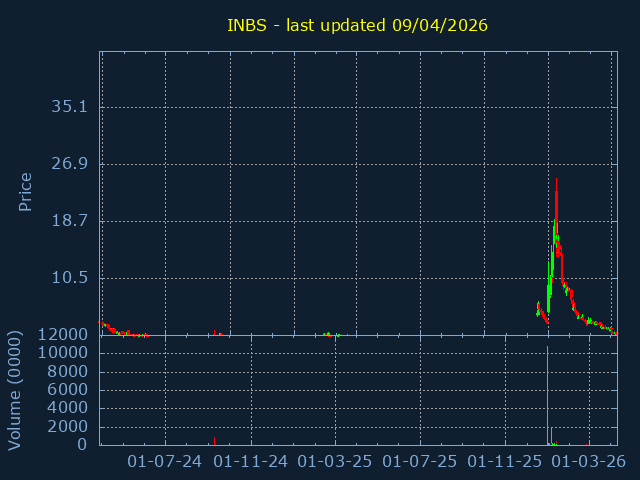
Task: Click the small red volume bar near 01-11-24
Action: click(214, 440)
